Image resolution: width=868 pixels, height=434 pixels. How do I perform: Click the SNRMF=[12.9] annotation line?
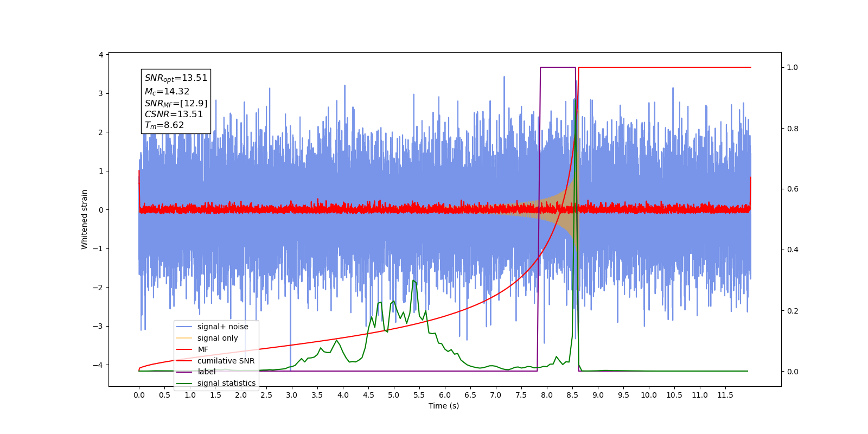[x=176, y=103]
